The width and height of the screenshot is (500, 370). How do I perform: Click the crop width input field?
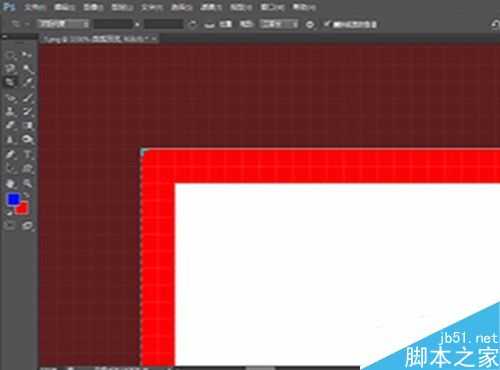113,24
